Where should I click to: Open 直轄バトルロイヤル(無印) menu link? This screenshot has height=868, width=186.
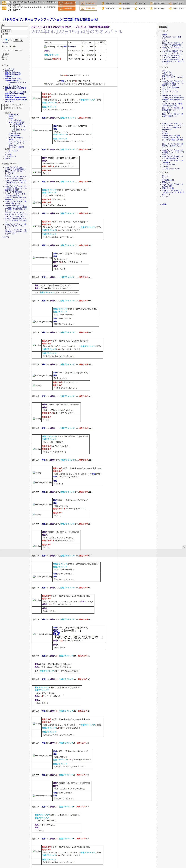[14, 94]
